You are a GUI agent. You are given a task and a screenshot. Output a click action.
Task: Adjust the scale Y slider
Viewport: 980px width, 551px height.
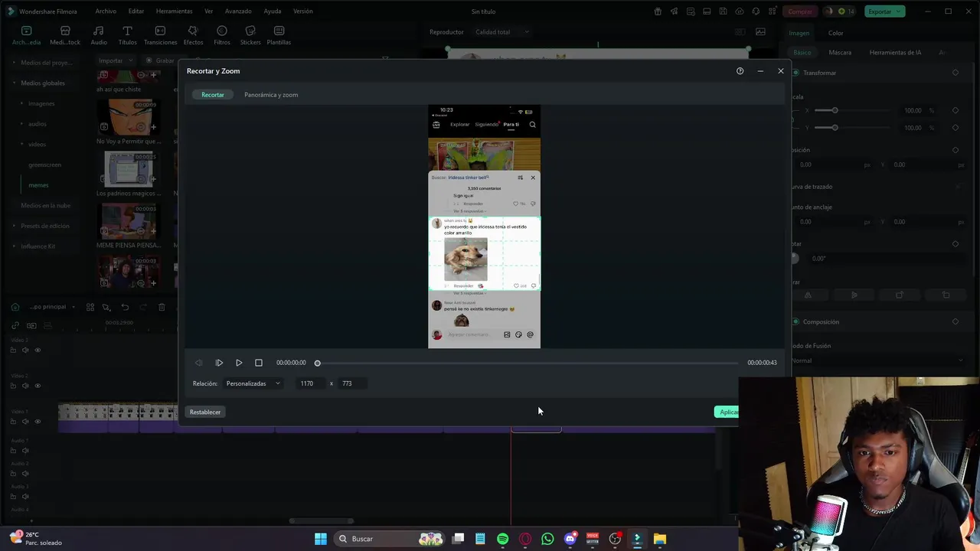pos(835,128)
